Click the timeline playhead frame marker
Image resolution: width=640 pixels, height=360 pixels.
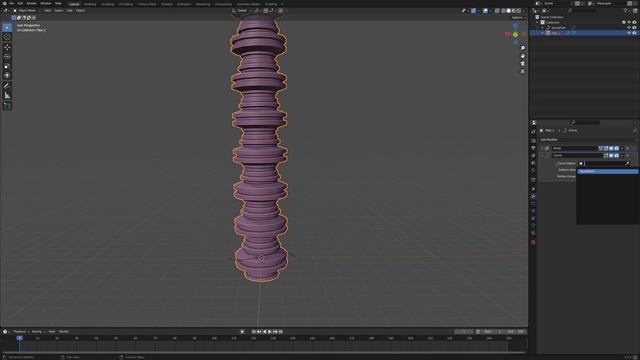19,338
